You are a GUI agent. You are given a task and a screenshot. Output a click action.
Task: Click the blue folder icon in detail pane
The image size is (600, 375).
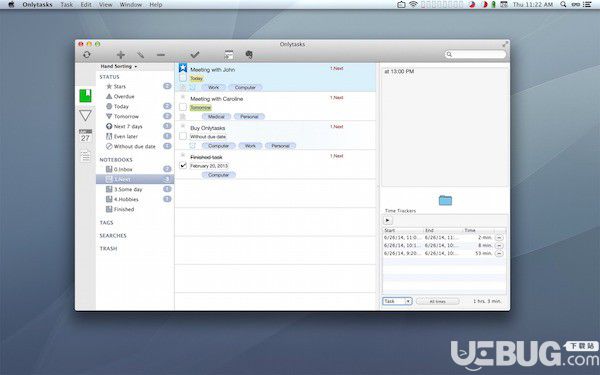click(x=445, y=200)
